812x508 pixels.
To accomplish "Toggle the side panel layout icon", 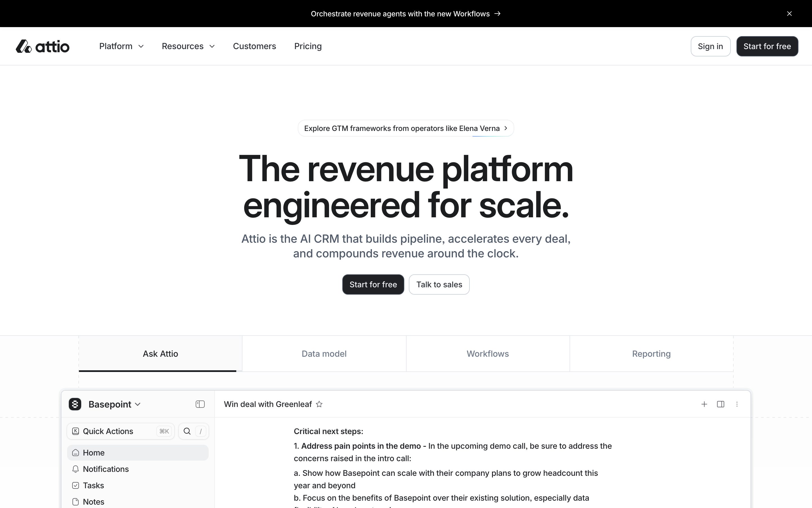I will (x=720, y=404).
